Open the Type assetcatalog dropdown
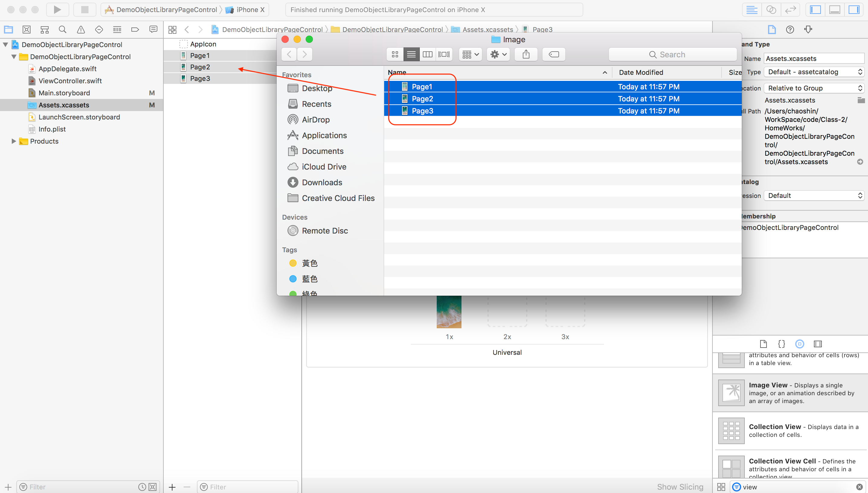The width and height of the screenshot is (868, 493). (813, 72)
